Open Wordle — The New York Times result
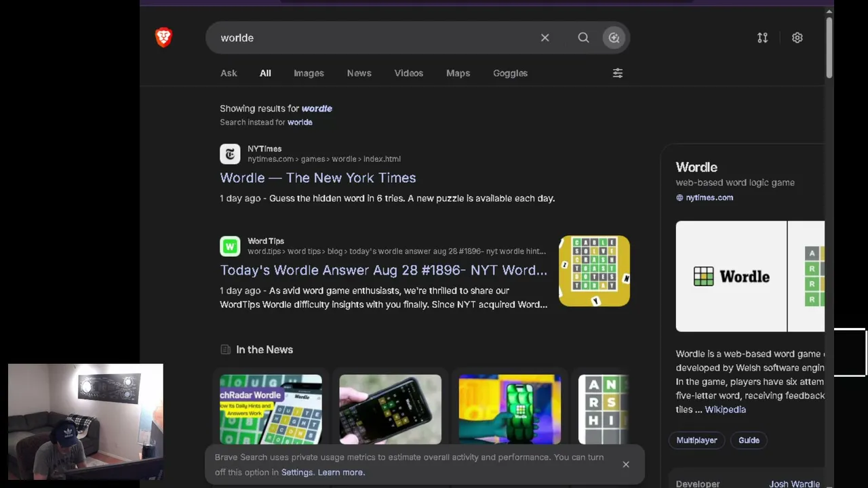The image size is (868, 488). pyautogui.click(x=317, y=178)
